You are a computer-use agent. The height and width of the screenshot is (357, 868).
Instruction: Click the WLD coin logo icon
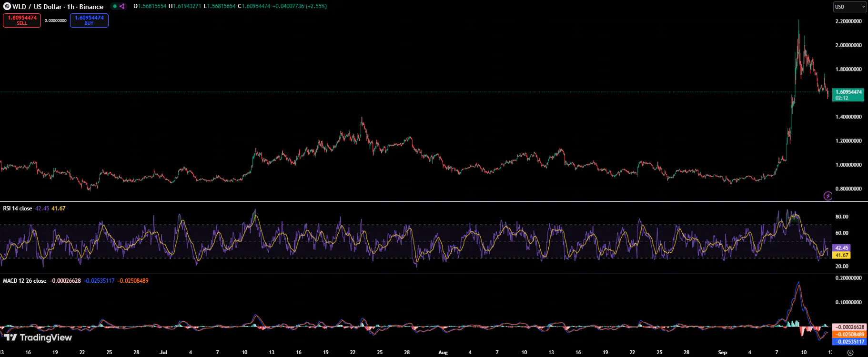(x=7, y=7)
